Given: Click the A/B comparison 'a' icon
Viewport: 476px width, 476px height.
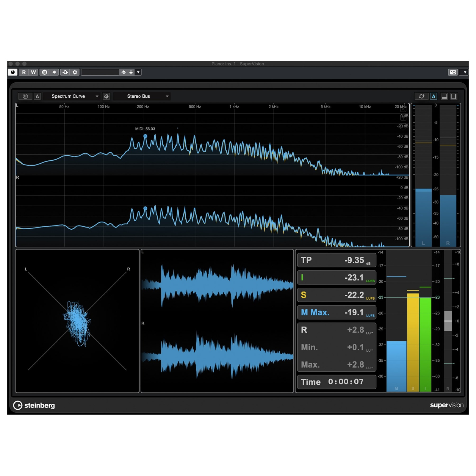Looking at the screenshot, I should point(44,72).
